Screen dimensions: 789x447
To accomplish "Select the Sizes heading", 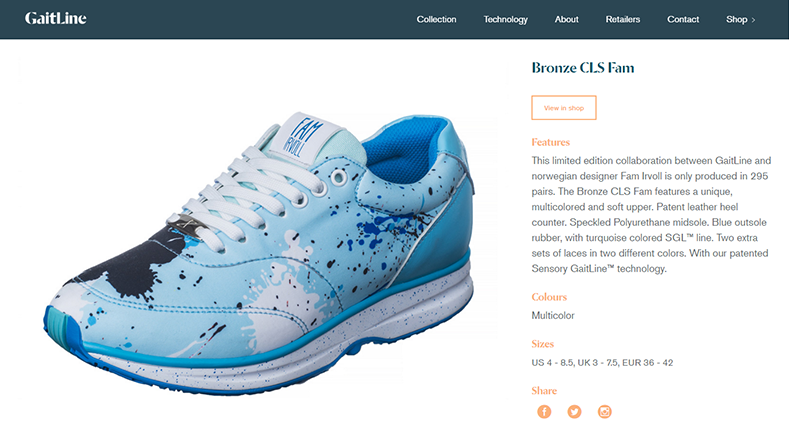I will pos(542,344).
